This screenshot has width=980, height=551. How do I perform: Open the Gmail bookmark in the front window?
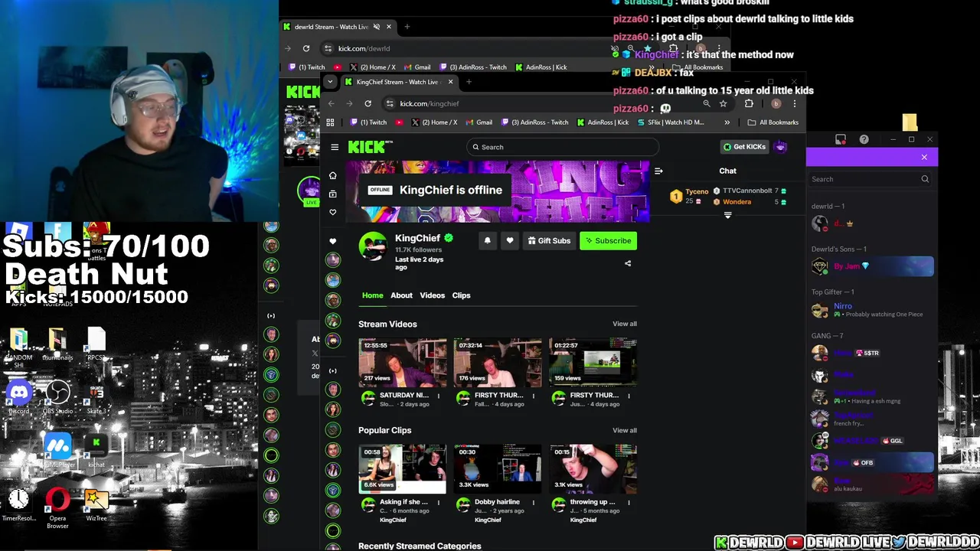pos(478,122)
